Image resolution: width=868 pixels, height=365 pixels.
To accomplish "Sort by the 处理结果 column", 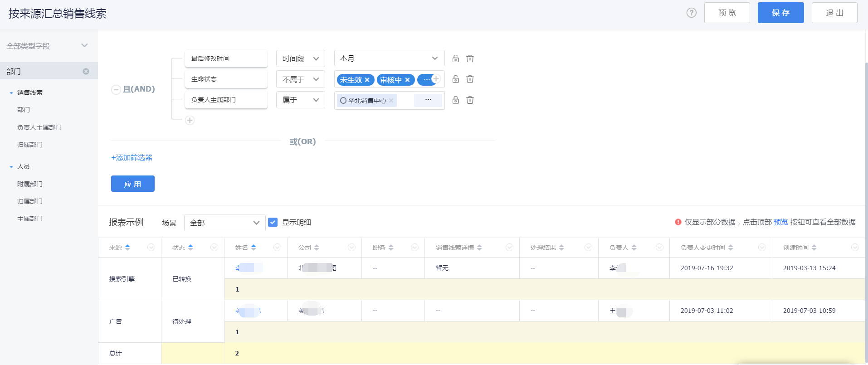I will [x=561, y=248].
